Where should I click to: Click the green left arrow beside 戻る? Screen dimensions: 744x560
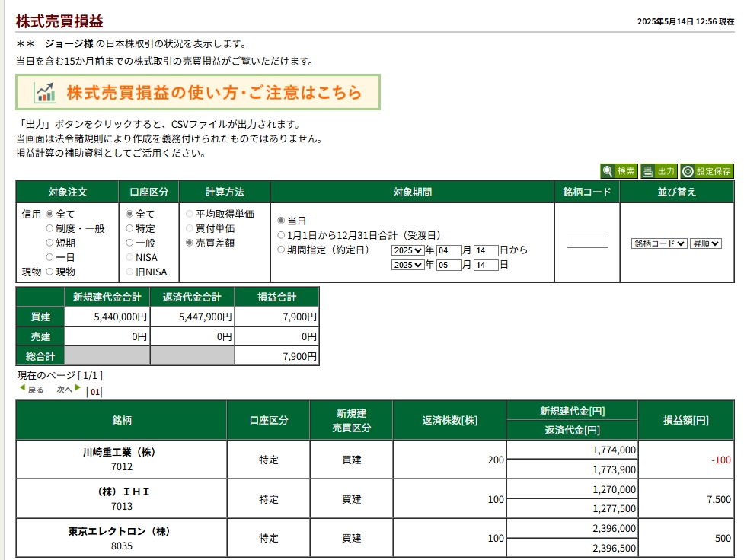pyautogui.click(x=22, y=388)
